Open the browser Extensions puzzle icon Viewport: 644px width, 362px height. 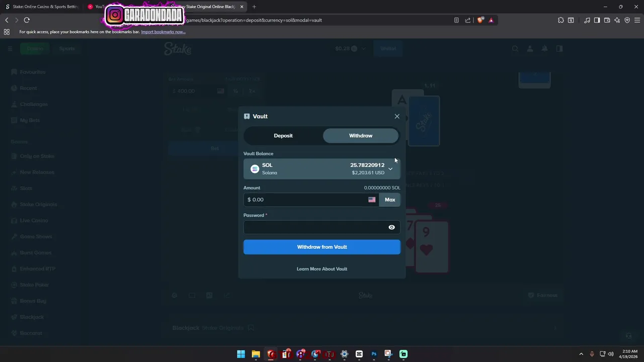[561, 20]
